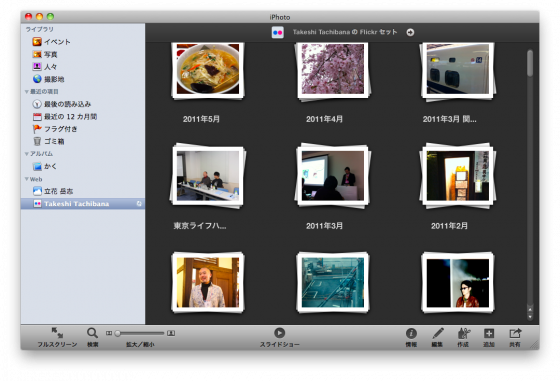Start the スライドショー play button

[x=279, y=332]
